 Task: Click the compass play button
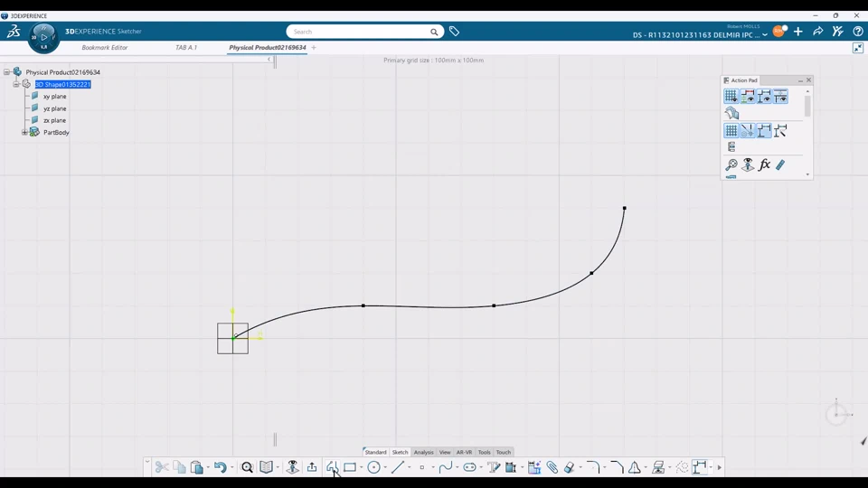[44, 37]
